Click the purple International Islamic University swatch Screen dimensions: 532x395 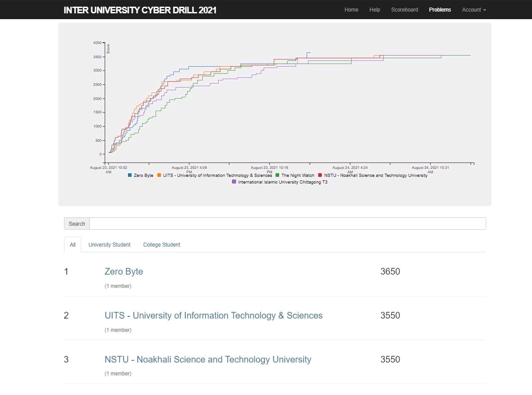coord(234,182)
